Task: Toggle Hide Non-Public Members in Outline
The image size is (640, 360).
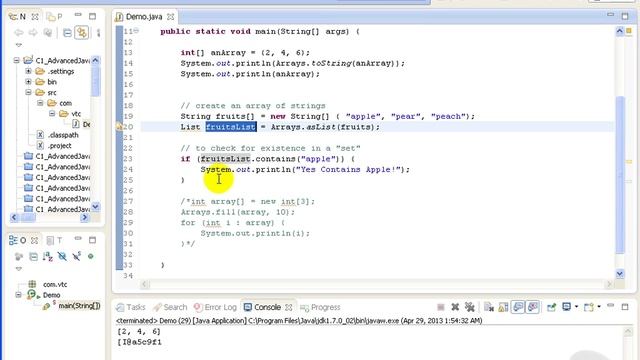Action: point(91,256)
